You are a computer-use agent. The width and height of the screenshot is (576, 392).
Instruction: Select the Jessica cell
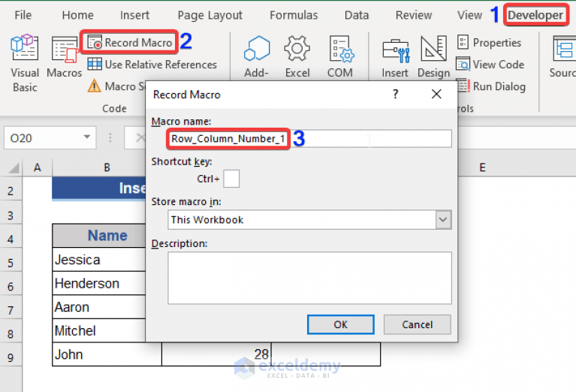99,259
